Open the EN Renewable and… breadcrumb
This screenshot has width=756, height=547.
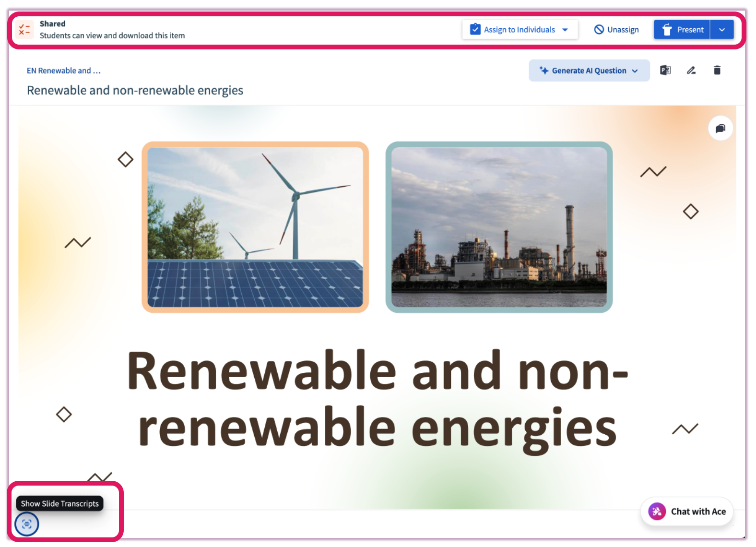point(63,71)
